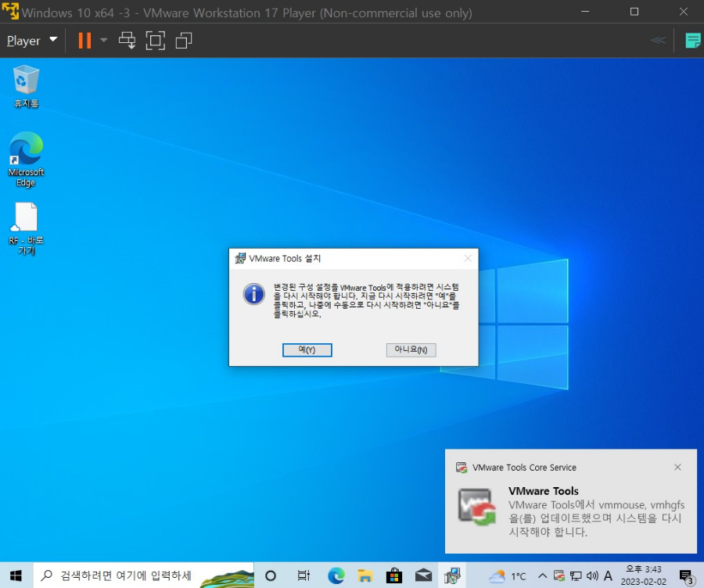
Task: Dismiss the VMware Tools Core Service notification
Action: pos(677,468)
